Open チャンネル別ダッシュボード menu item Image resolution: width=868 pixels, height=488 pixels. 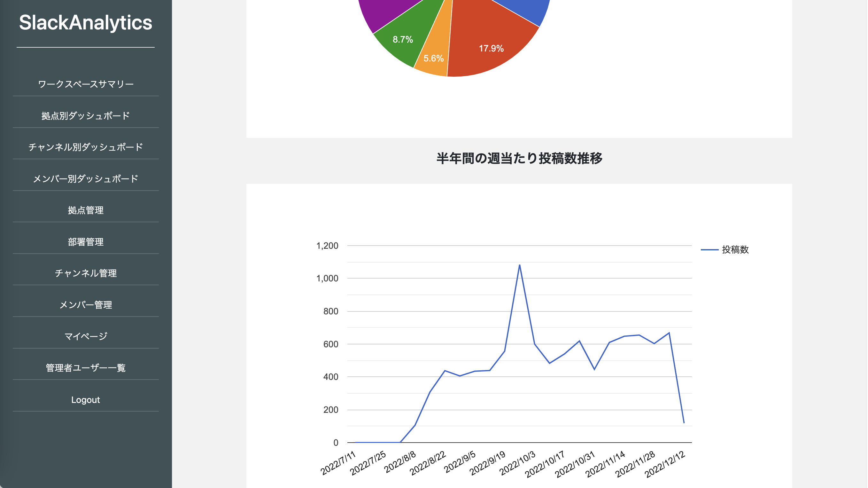[86, 147]
